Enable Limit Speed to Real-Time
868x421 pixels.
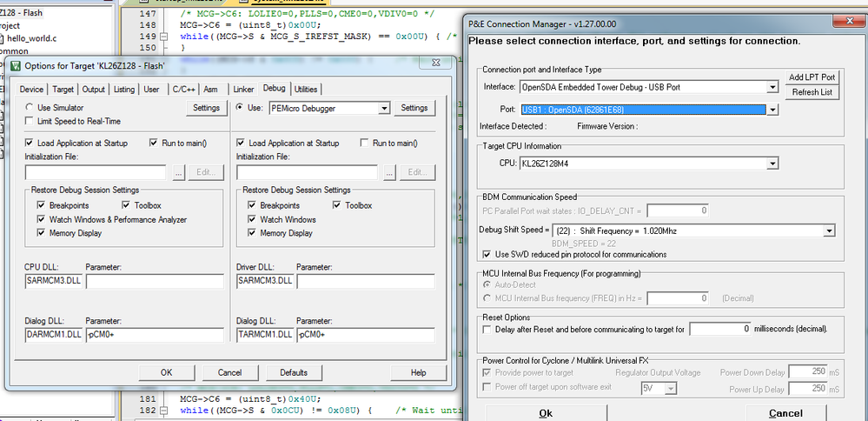click(29, 121)
